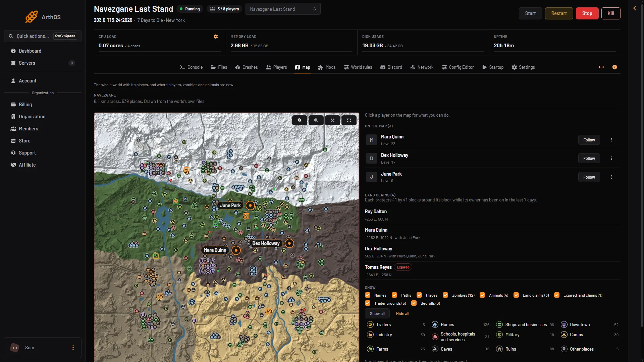This screenshot has height=362, width=644.
Task: Switch to the Mods tab
Action: (327, 67)
